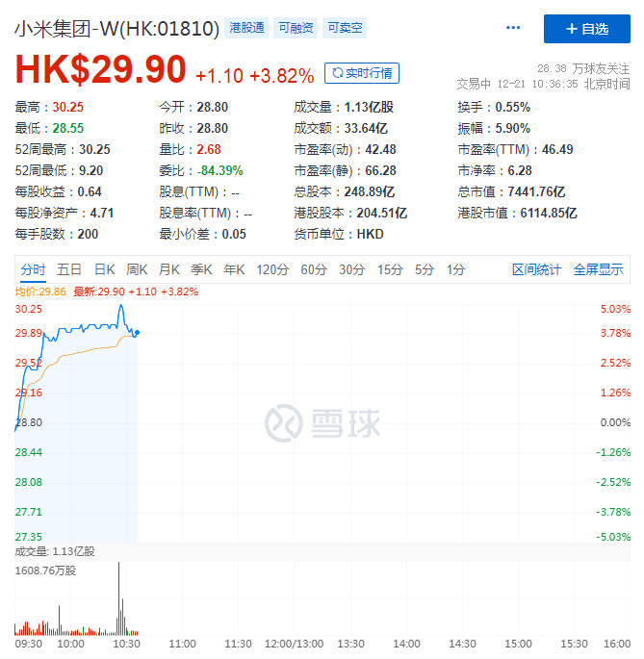Click the 最小价差 value 0.05
Image resolution: width=644 pixels, height=659 pixels.
pos(234,234)
